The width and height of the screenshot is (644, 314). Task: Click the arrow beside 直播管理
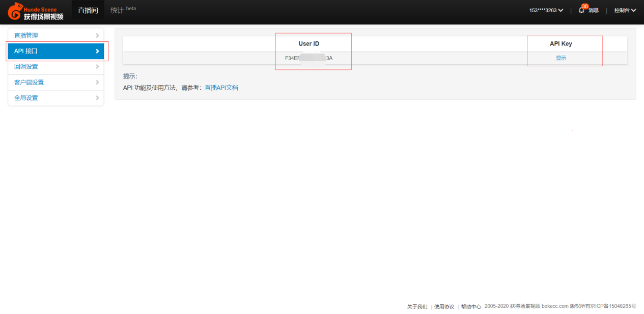click(x=97, y=36)
